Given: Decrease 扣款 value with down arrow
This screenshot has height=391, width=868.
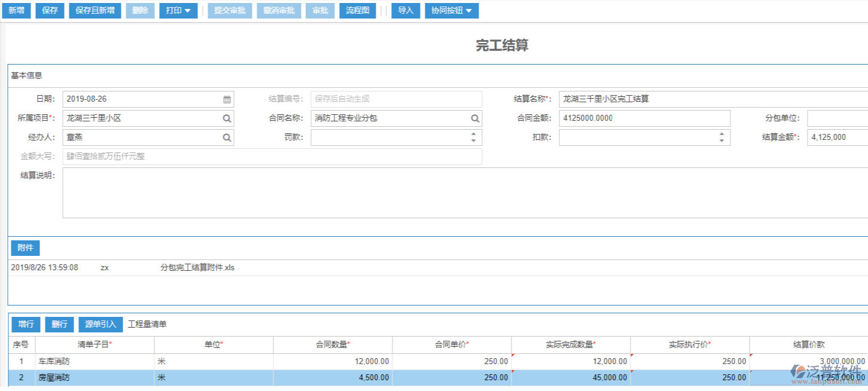Looking at the screenshot, I should point(721,141).
